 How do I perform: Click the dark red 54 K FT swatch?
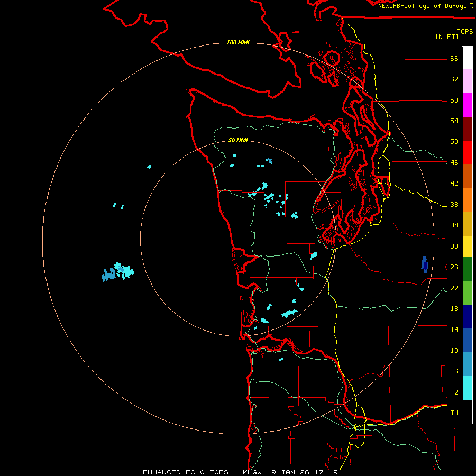point(467,129)
